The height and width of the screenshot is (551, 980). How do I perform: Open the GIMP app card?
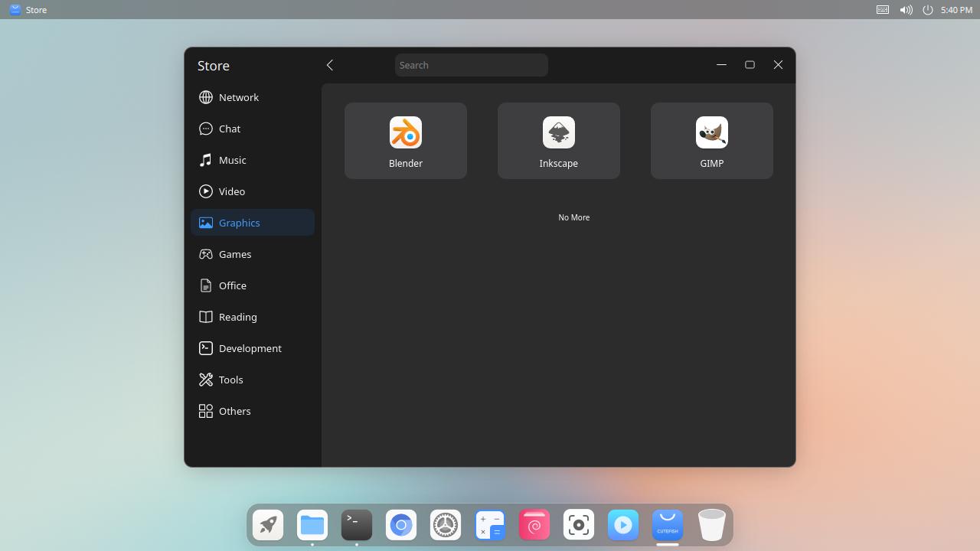[712, 141]
